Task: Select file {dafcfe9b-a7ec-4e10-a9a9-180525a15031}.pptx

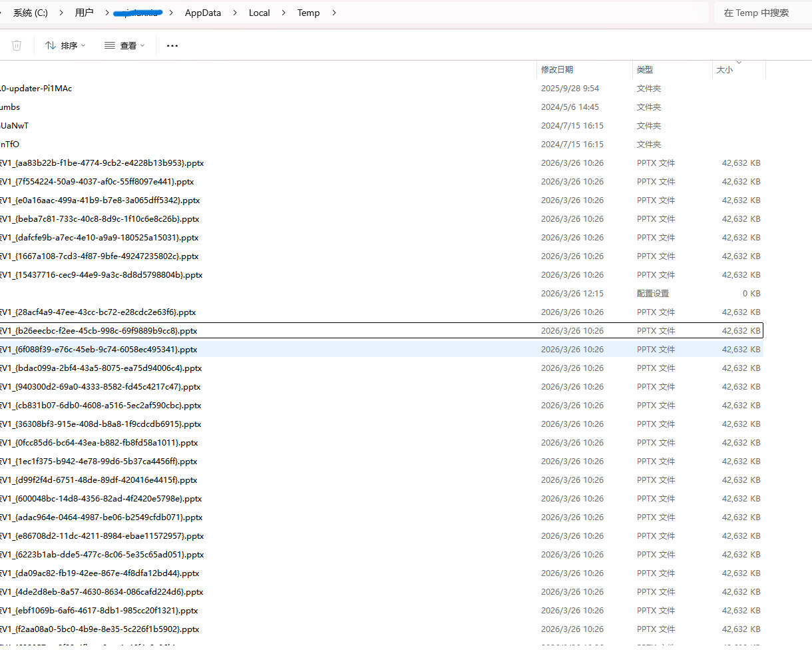Action: 381,237
